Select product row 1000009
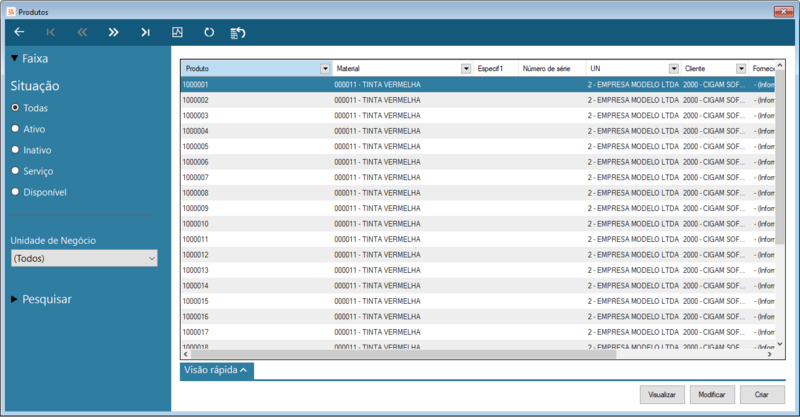800x417 pixels. (478, 208)
